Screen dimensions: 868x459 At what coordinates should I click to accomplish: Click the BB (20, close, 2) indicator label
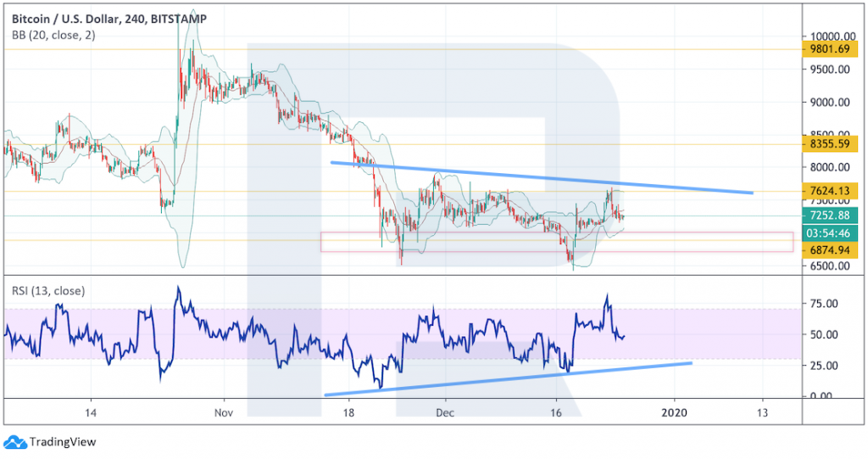[53, 35]
